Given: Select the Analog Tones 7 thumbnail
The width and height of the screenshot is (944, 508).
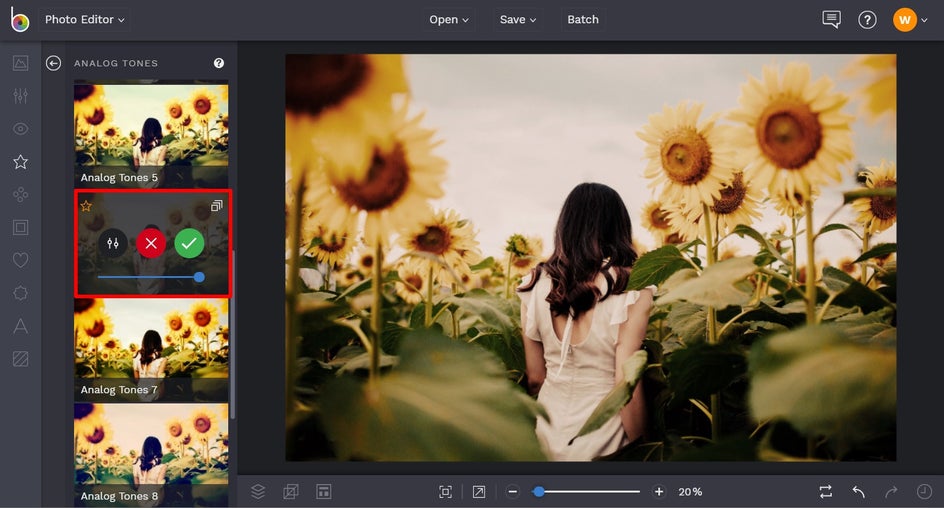Looking at the screenshot, I should pyautogui.click(x=151, y=348).
